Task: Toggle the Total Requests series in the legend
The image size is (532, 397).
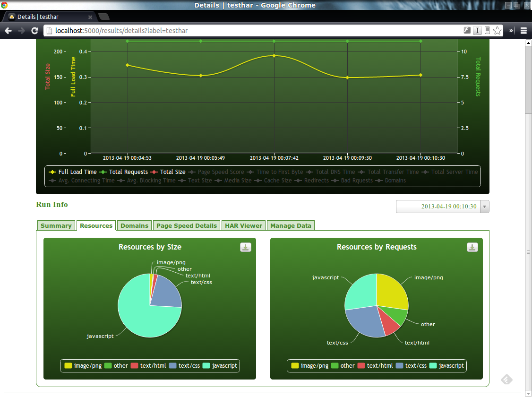Action: (x=124, y=172)
